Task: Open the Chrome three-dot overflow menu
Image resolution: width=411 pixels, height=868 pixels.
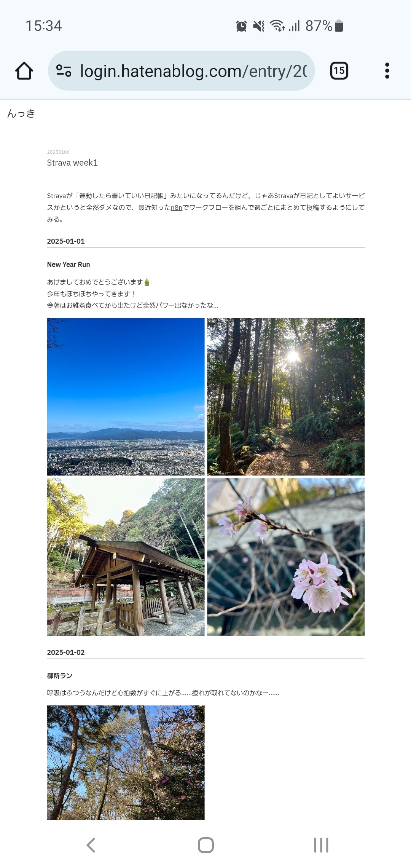Action: tap(387, 70)
